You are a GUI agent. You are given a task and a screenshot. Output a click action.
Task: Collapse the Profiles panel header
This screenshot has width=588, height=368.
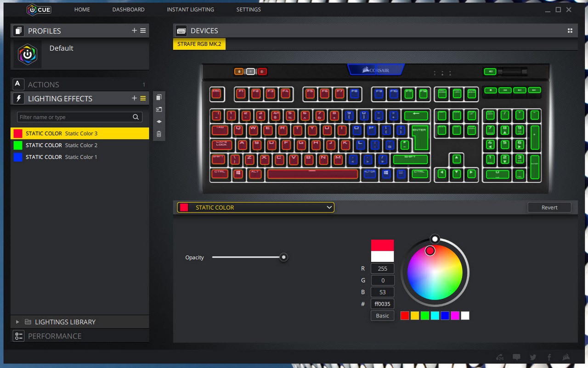click(79, 31)
